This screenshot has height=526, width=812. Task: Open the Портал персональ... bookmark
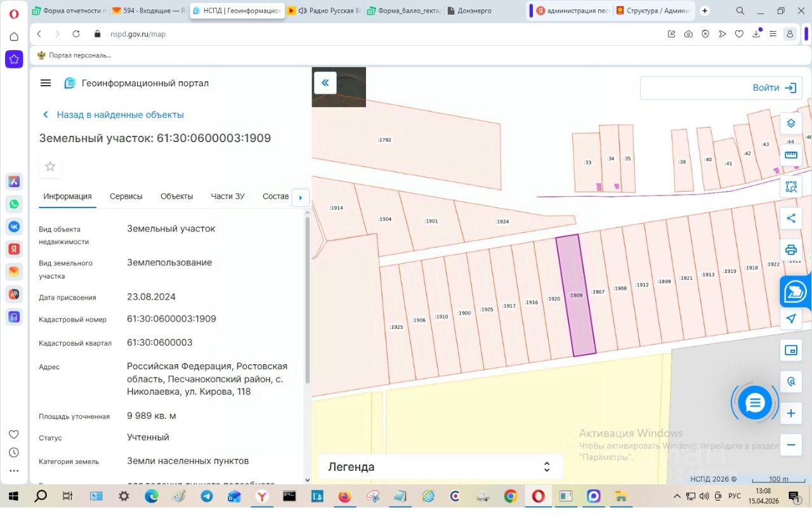pos(75,55)
